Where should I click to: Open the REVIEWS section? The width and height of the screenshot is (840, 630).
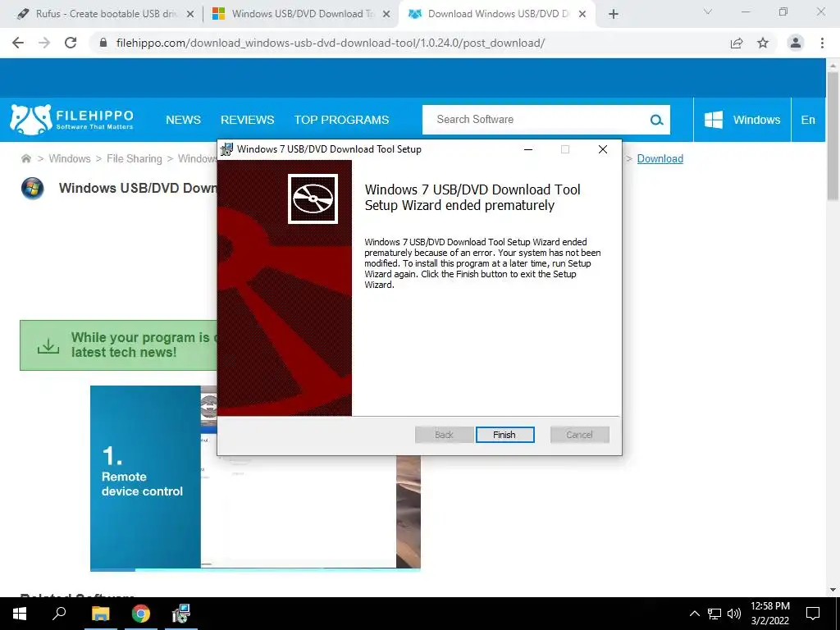tap(248, 120)
